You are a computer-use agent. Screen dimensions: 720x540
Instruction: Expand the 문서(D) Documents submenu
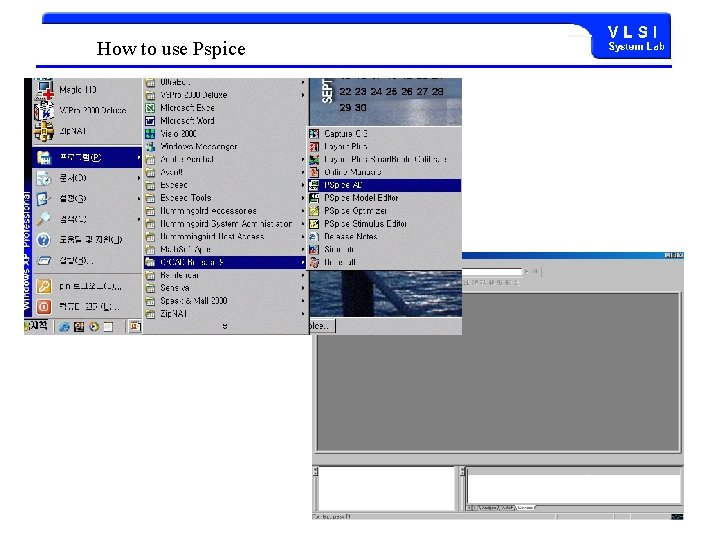(87, 178)
